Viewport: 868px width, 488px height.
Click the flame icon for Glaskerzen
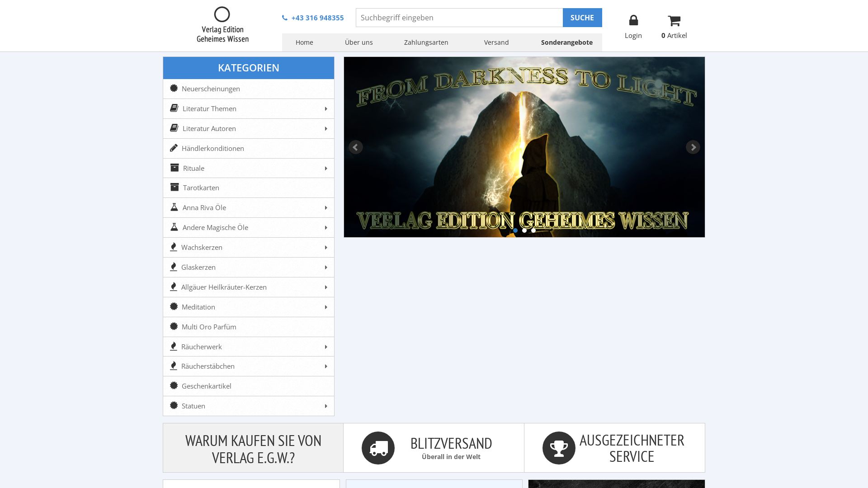tap(174, 267)
